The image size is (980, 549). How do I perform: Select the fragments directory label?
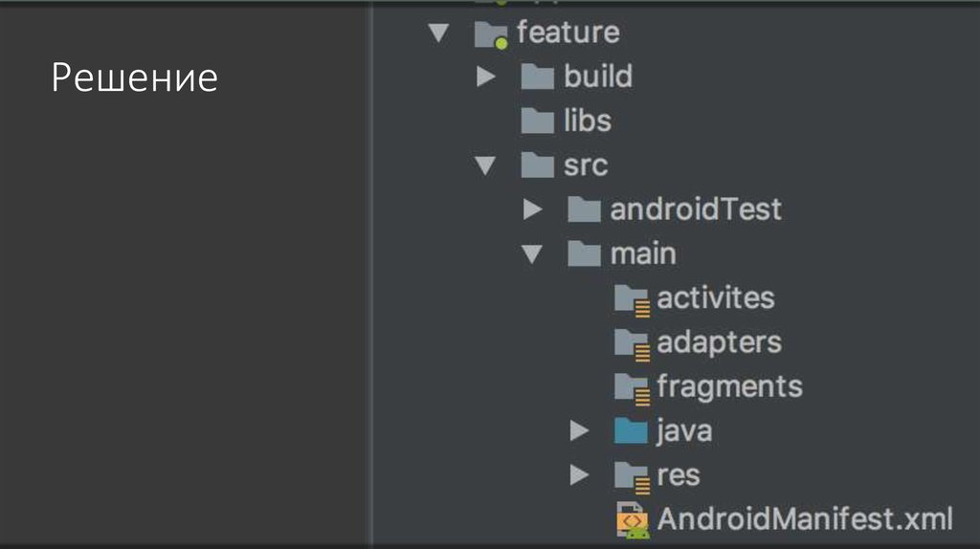click(x=729, y=386)
